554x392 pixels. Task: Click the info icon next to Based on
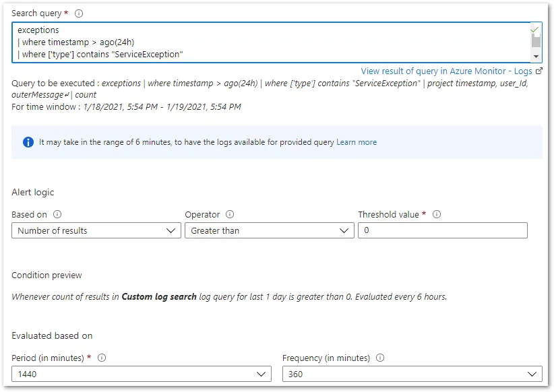pos(57,215)
